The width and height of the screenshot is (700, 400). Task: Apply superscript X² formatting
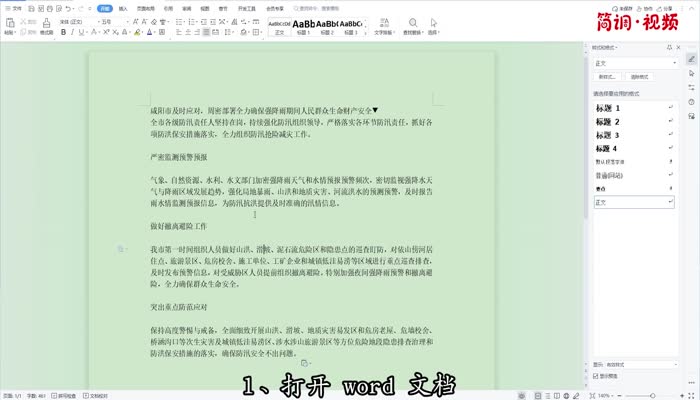106,32
